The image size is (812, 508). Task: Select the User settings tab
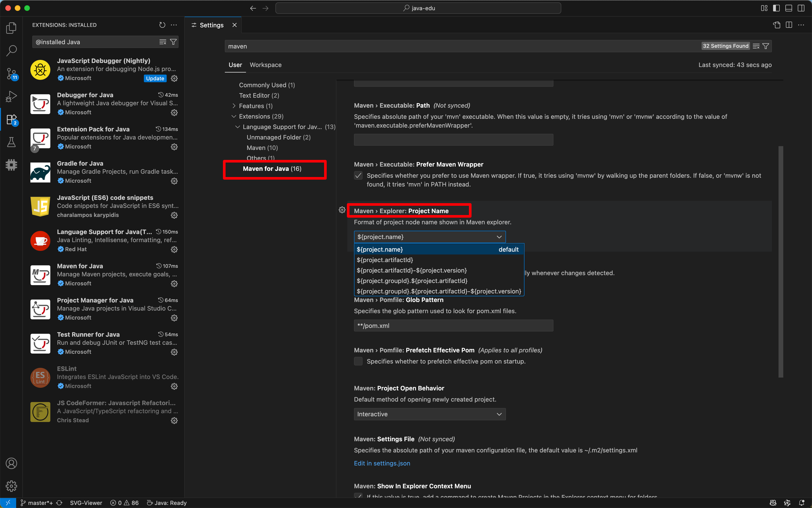pos(235,65)
